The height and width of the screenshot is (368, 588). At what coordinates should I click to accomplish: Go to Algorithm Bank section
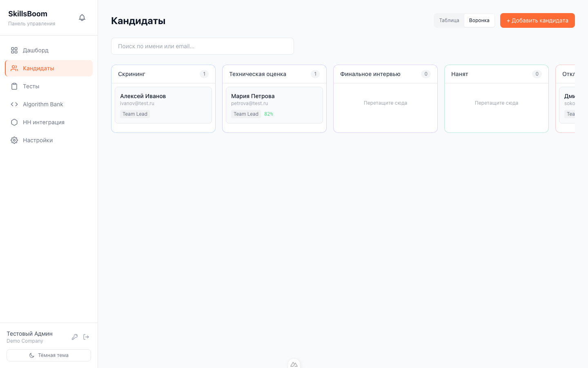49,104
